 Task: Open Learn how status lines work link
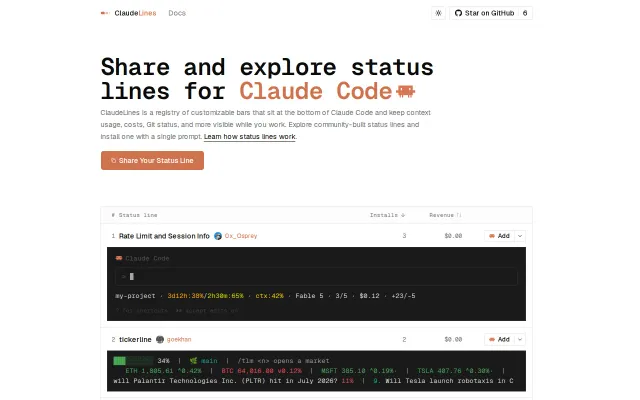pos(249,137)
